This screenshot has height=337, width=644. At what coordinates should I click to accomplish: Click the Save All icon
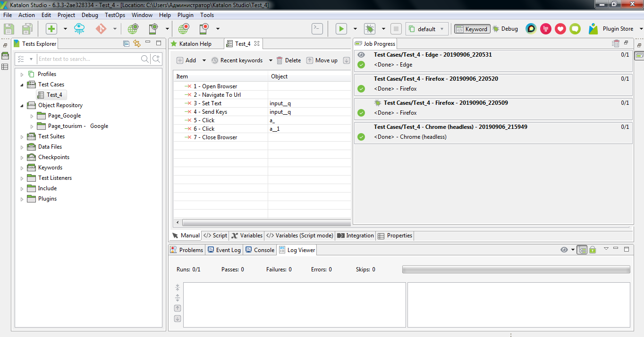pyautogui.click(x=27, y=29)
